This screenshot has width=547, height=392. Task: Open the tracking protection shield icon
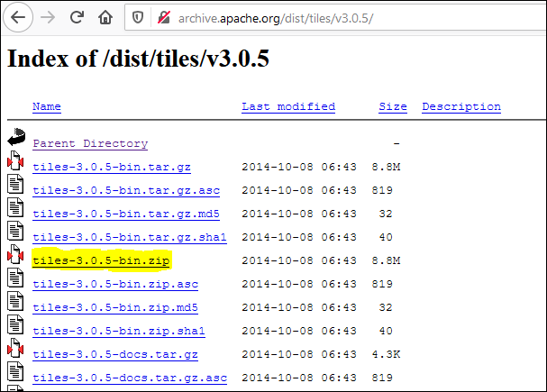(x=138, y=17)
